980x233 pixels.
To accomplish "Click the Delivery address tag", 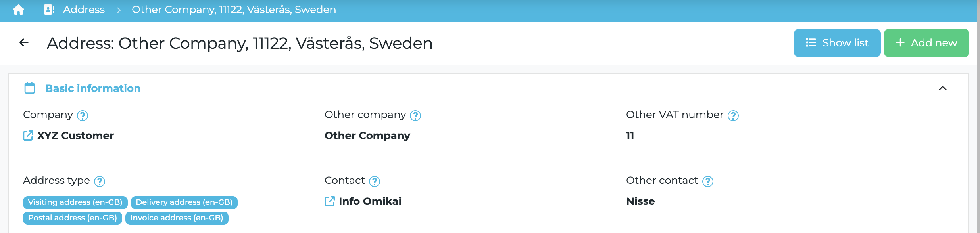I will 184,202.
